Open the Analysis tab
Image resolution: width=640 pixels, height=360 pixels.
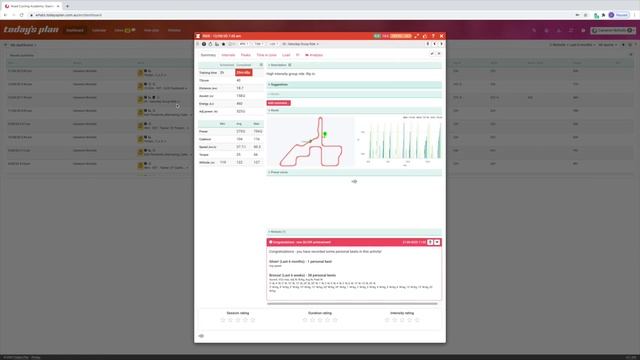point(314,55)
